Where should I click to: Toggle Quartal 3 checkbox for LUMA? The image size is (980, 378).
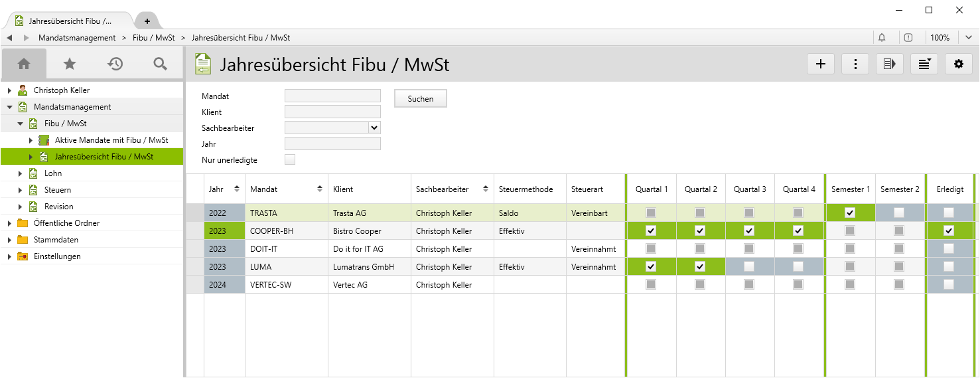pos(749,266)
